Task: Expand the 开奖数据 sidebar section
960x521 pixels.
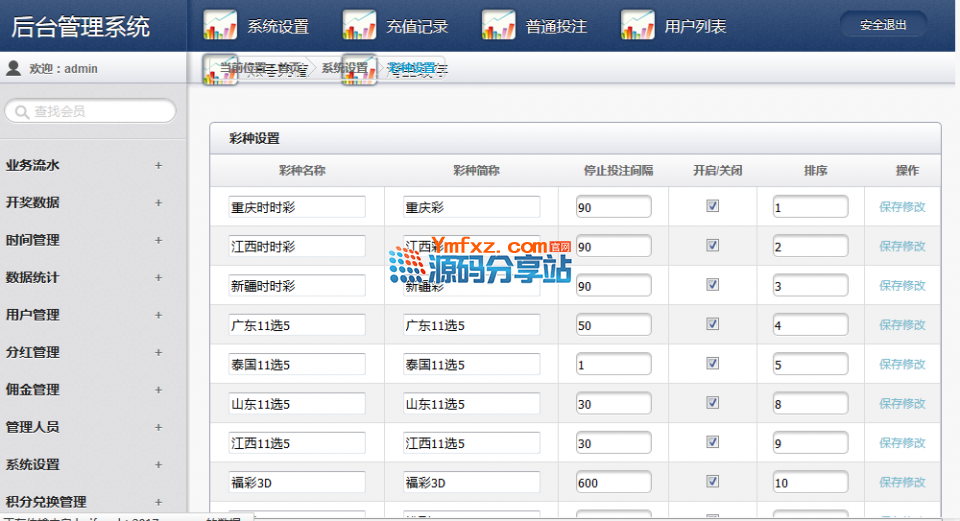Action: pos(158,203)
